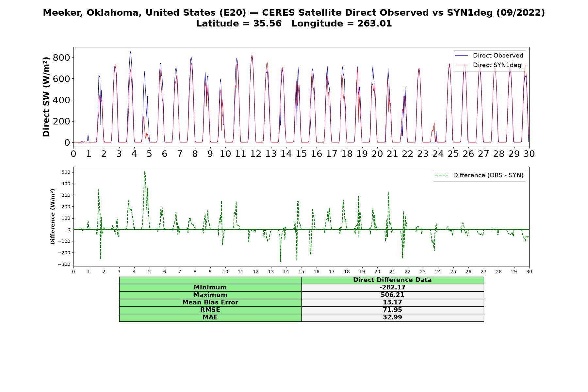Select the Minimum row label in table
This screenshot has width=588, height=392.
tap(210, 287)
